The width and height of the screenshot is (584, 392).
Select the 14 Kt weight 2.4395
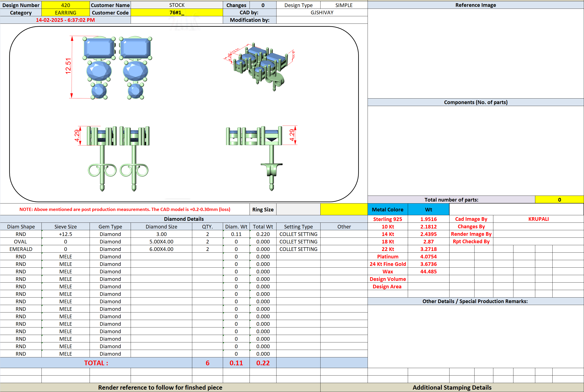click(x=429, y=234)
